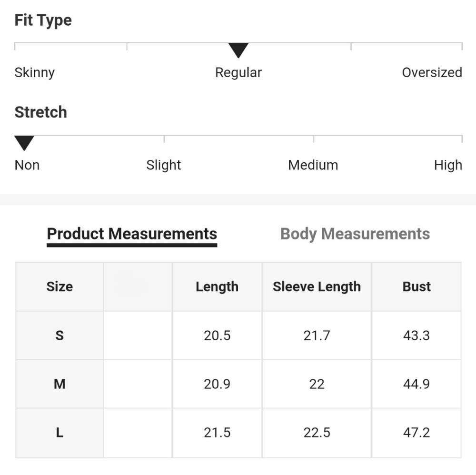
Task: Click the High stretch label
Action: [x=448, y=166]
